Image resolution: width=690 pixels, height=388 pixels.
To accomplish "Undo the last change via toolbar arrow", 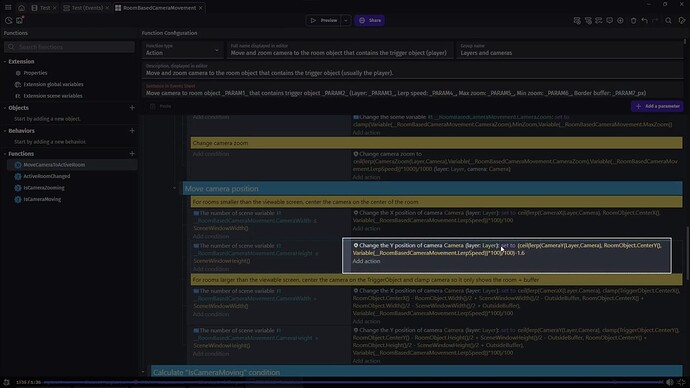I will (644, 20).
